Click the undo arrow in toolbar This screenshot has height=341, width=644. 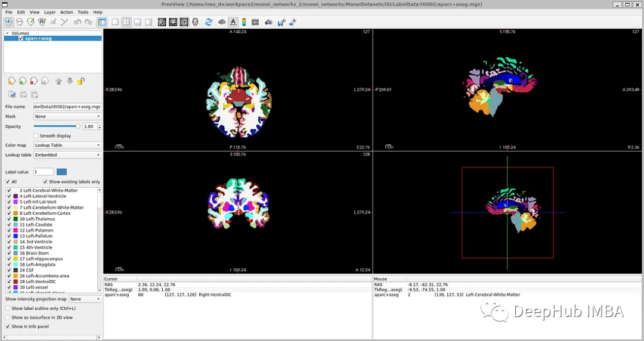(77, 22)
